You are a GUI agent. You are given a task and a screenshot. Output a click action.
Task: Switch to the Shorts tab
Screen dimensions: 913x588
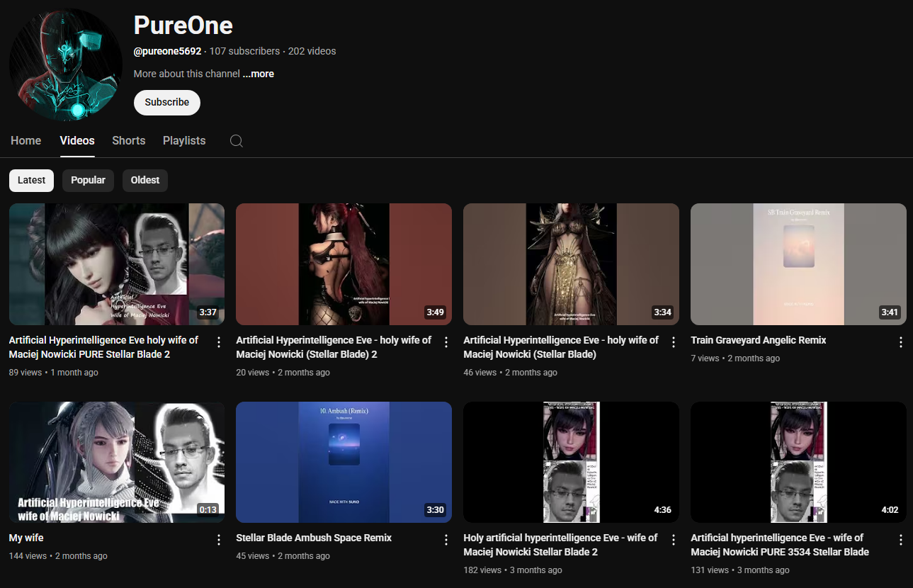(x=129, y=140)
